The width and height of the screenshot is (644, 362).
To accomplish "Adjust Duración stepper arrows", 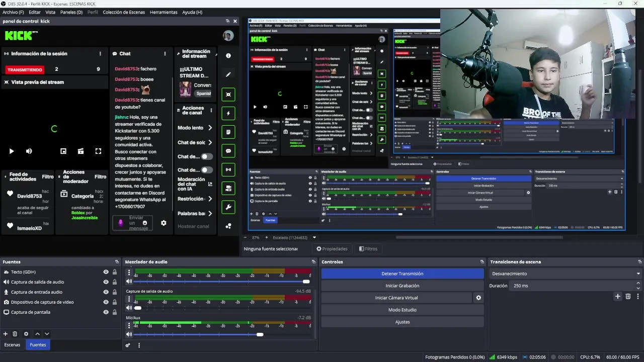I will click(638, 286).
